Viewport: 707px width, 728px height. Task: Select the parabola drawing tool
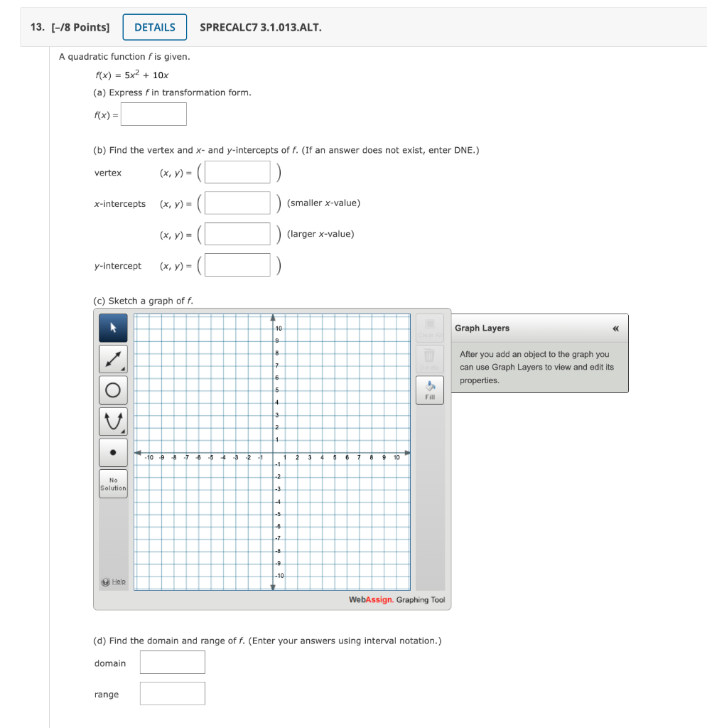(x=113, y=420)
